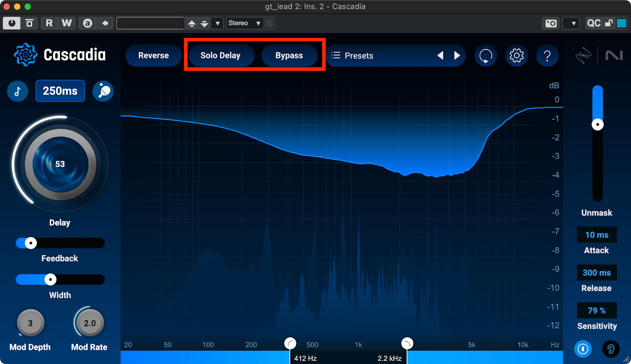631x364 pixels.
Task: Click the 412 Hz low crossover handle
Action: 290,343
